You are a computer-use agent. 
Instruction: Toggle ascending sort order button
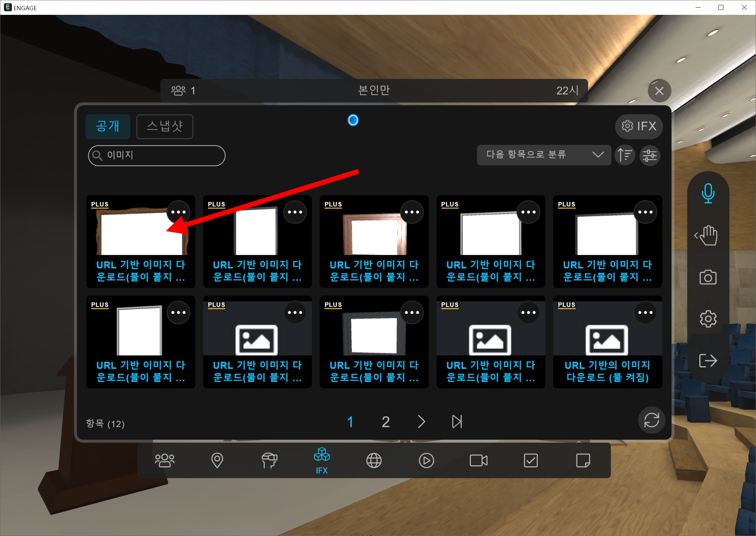point(625,155)
